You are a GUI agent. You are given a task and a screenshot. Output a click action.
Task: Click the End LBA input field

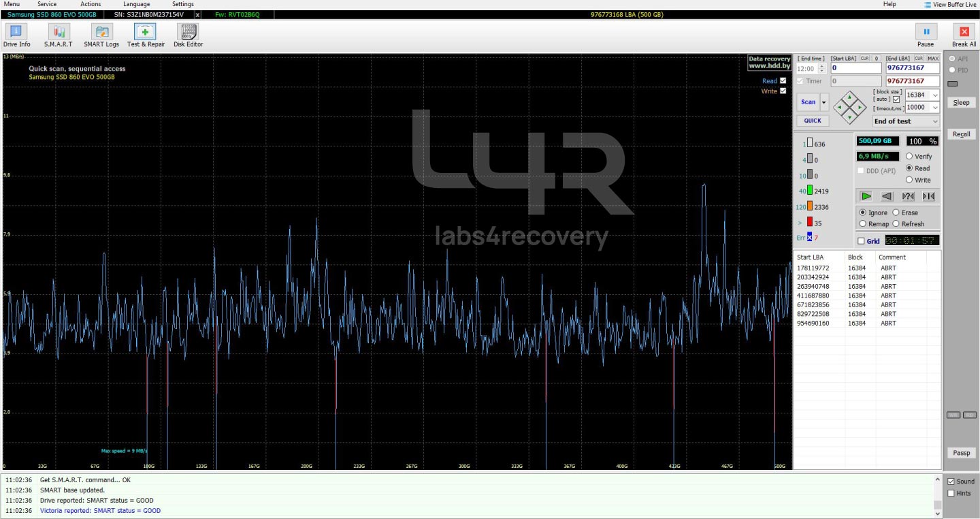pos(912,68)
